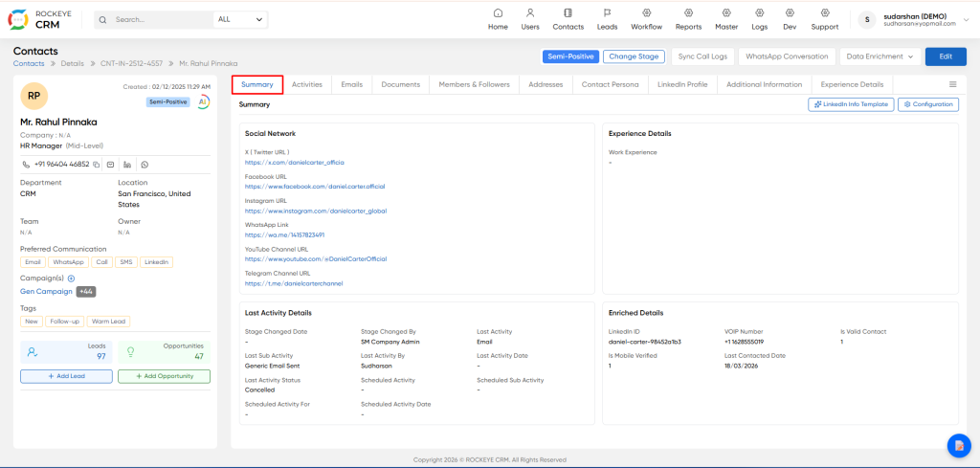Add a campaign with plus icon
The image size is (980, 468).
[71, 279]
